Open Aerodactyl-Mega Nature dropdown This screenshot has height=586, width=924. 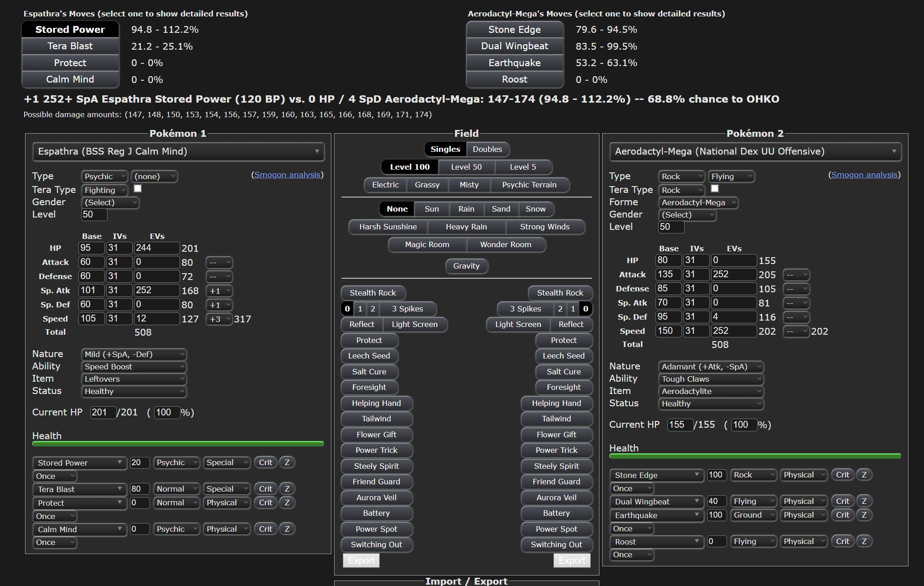(710, 367)
